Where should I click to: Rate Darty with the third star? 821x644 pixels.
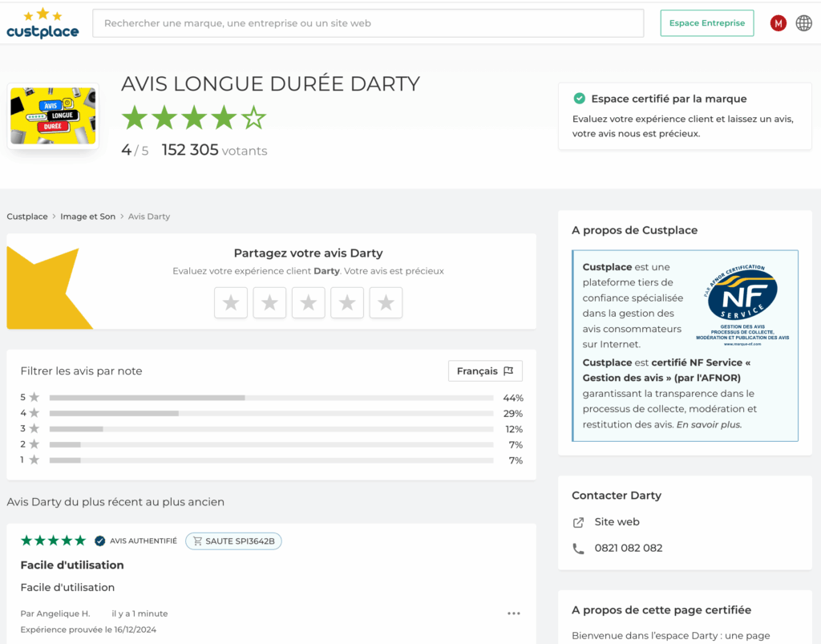point(308,302)
